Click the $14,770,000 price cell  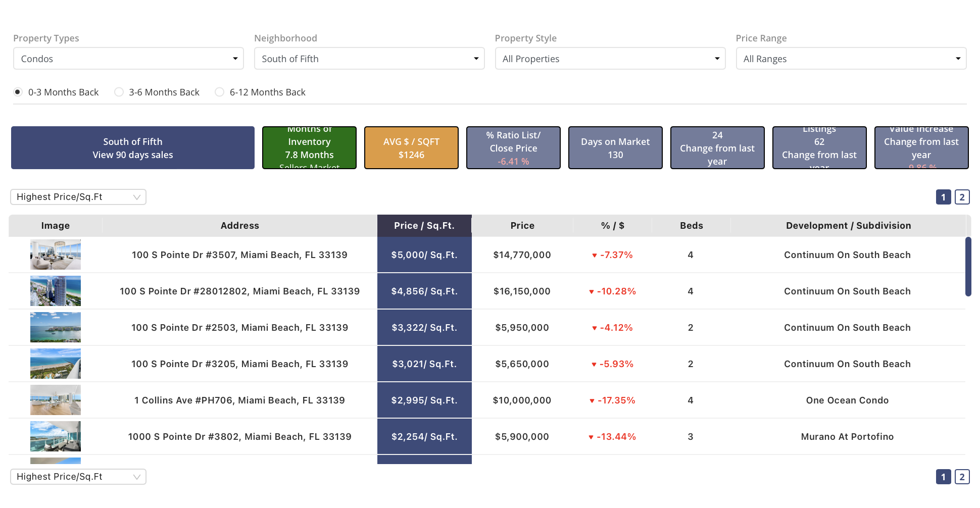(522, 255)
